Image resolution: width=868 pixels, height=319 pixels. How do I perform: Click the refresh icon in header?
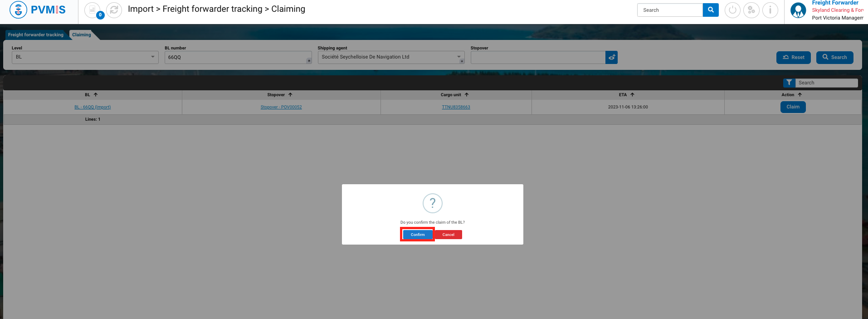click(114, 10)
